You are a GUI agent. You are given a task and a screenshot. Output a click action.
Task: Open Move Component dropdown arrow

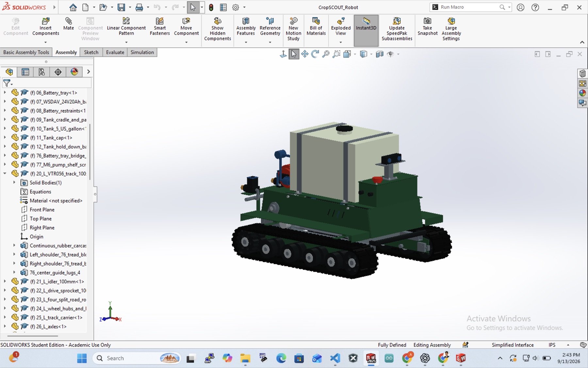(186, 42)
